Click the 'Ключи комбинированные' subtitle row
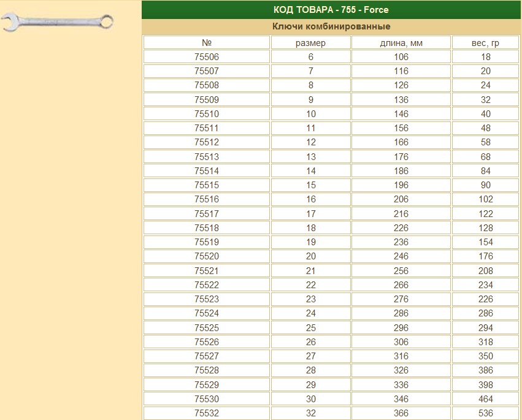The width and height of the screenshot is (522, 420). [x=331, y=26]
